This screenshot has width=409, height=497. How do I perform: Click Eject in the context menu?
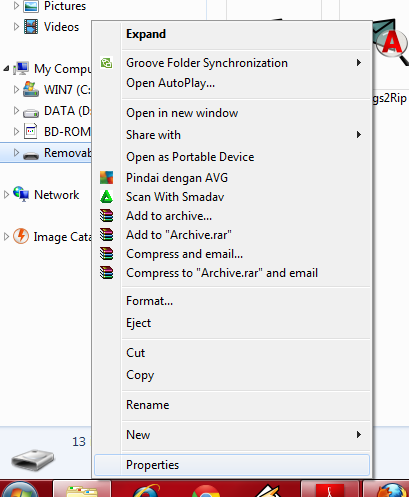[232, 323]
